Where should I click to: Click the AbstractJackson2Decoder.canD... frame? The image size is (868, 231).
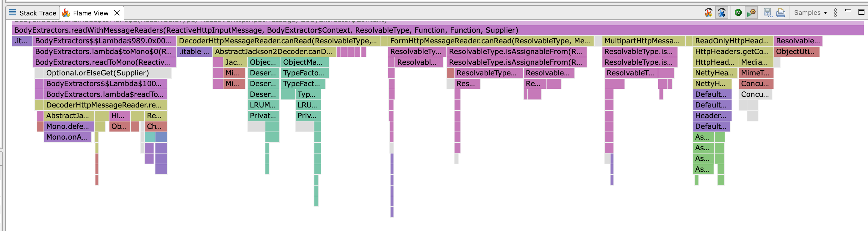pyautogui.click(x=274, y=52)
